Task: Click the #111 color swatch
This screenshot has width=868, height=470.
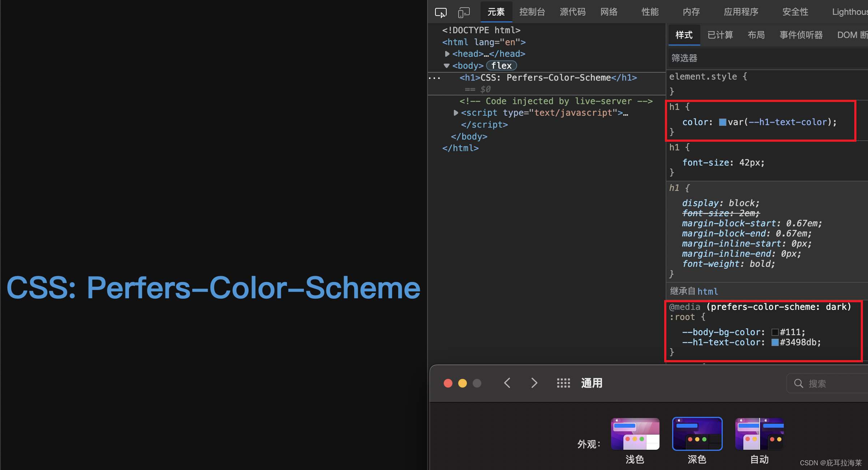Action: click(775, 332)
